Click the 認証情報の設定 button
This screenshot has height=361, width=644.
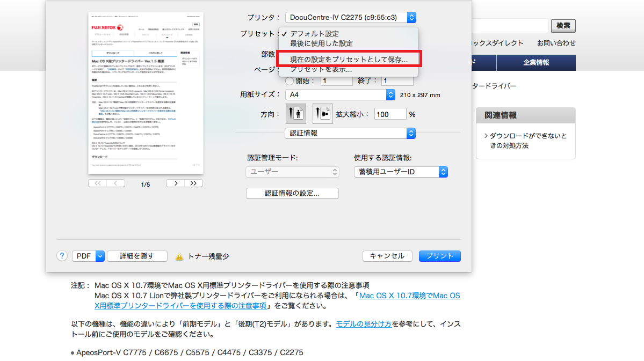tap(292, 193)
